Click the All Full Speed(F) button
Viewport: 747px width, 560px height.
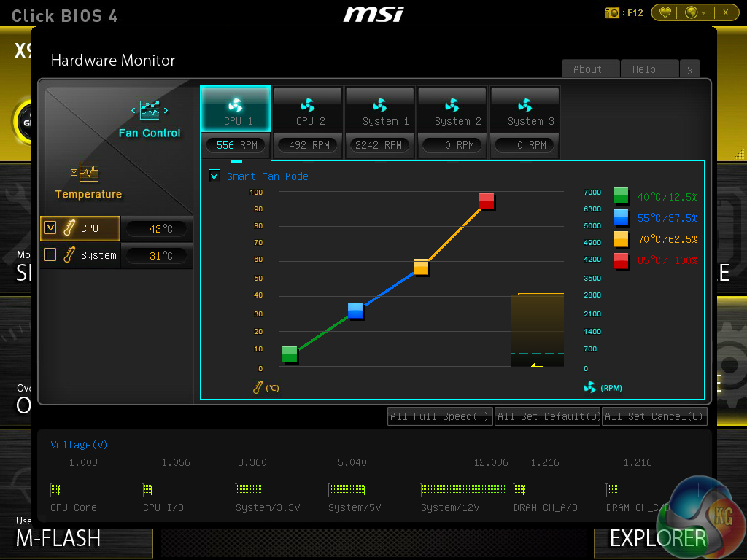pos(440,416)
